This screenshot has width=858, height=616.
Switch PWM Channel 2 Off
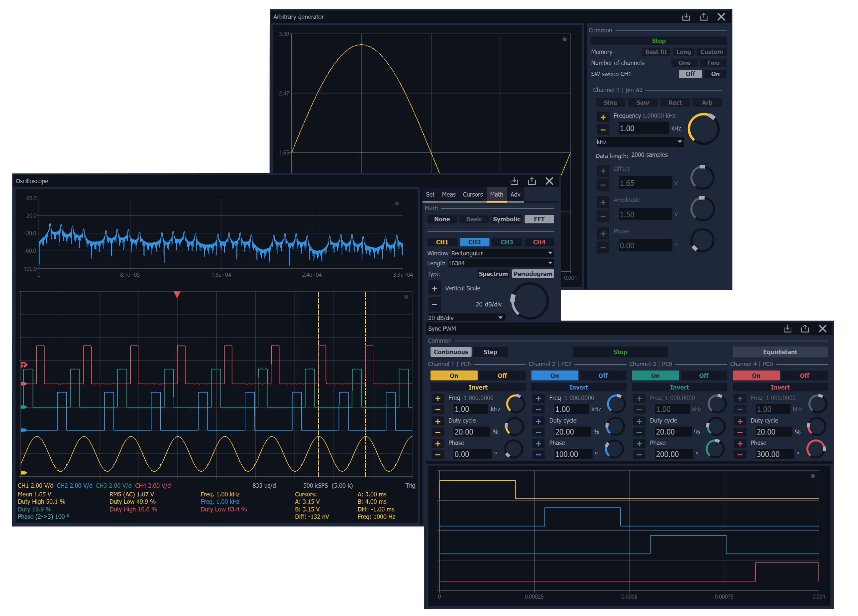[x=603, y=375]
